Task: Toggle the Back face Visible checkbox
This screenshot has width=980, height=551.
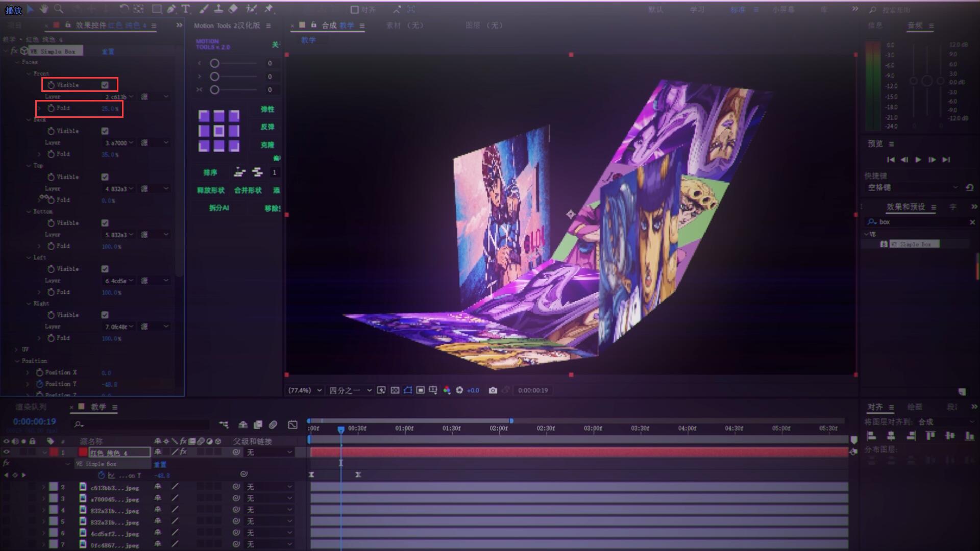Action: (105, 131)
